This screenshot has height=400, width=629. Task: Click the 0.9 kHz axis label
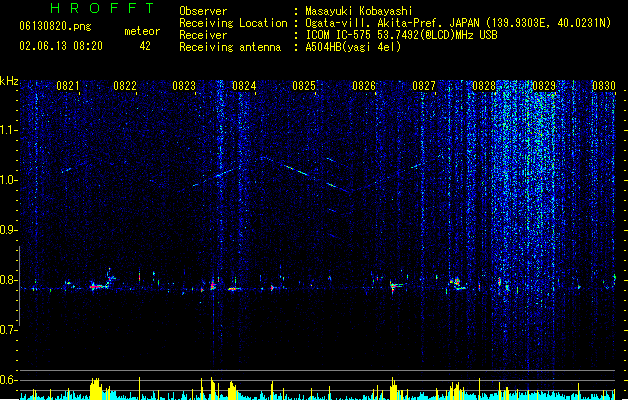(7, 230)
